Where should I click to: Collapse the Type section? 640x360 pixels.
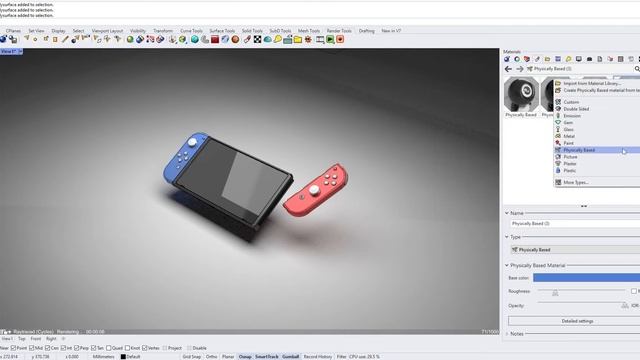[507, 237]
